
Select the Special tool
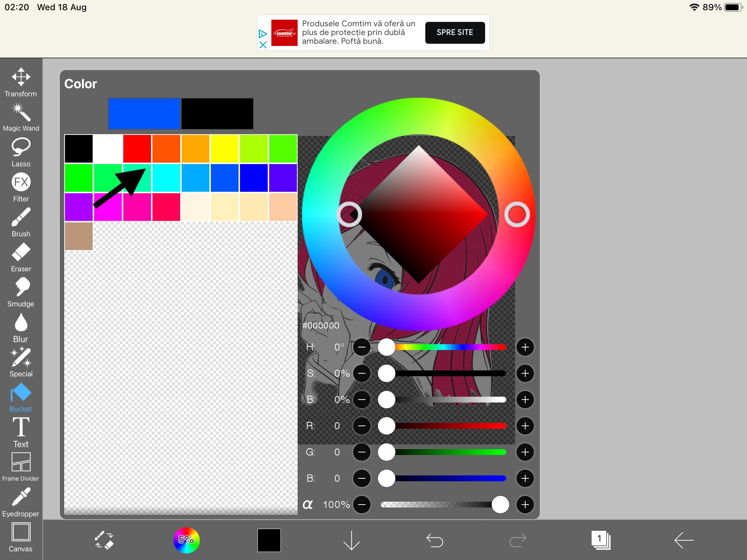tap(21, 362)
